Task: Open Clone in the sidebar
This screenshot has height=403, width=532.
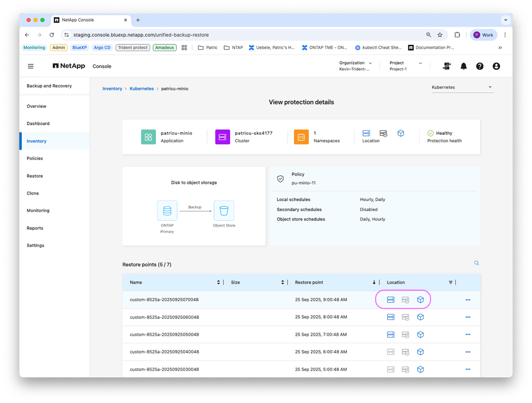Action: [x=32, y=194]
